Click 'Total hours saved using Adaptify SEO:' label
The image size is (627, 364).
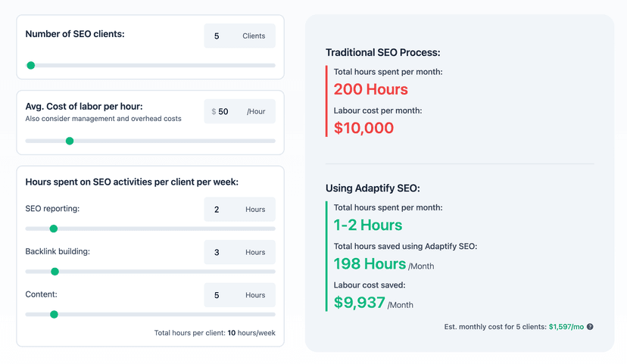(x=405, y=247)
